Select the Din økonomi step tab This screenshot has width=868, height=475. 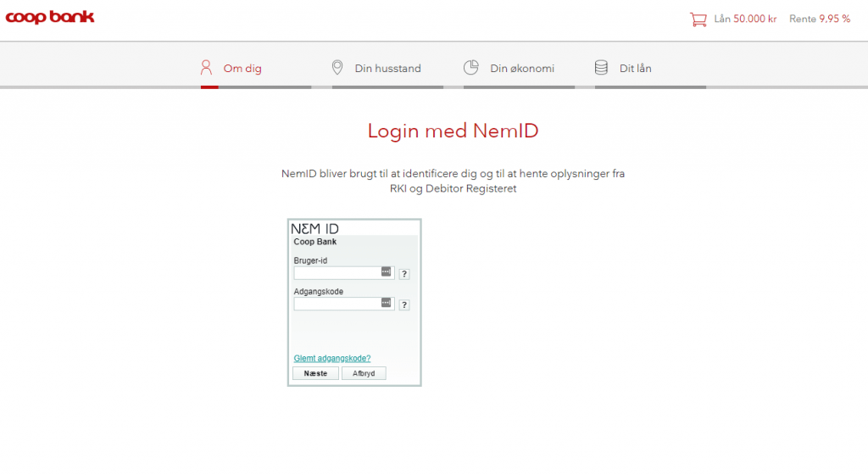coord(519,69)
